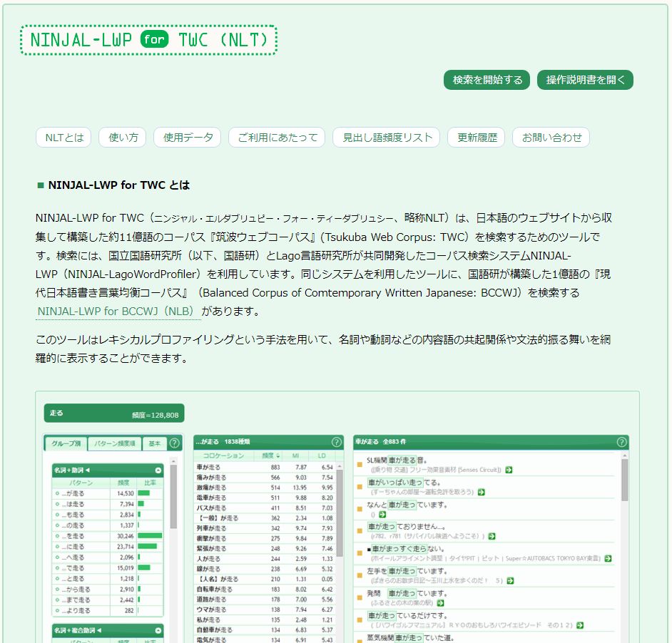
Task: Collapse the 名詞+助詞 panel with its minus button
Action: pos(158,470)
